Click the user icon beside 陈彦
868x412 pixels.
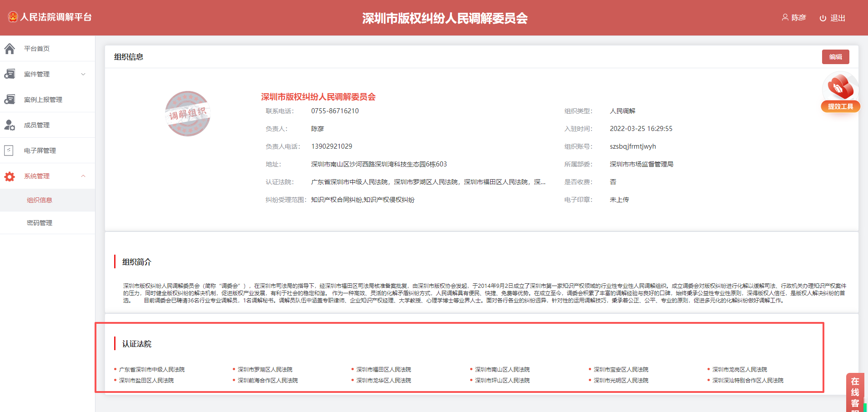(785, 18)
